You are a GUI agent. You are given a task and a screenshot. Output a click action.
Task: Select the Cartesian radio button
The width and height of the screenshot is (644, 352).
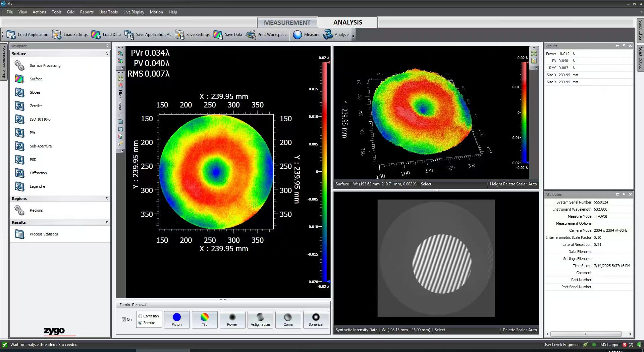pyautogui.click(x=141, y=316)
